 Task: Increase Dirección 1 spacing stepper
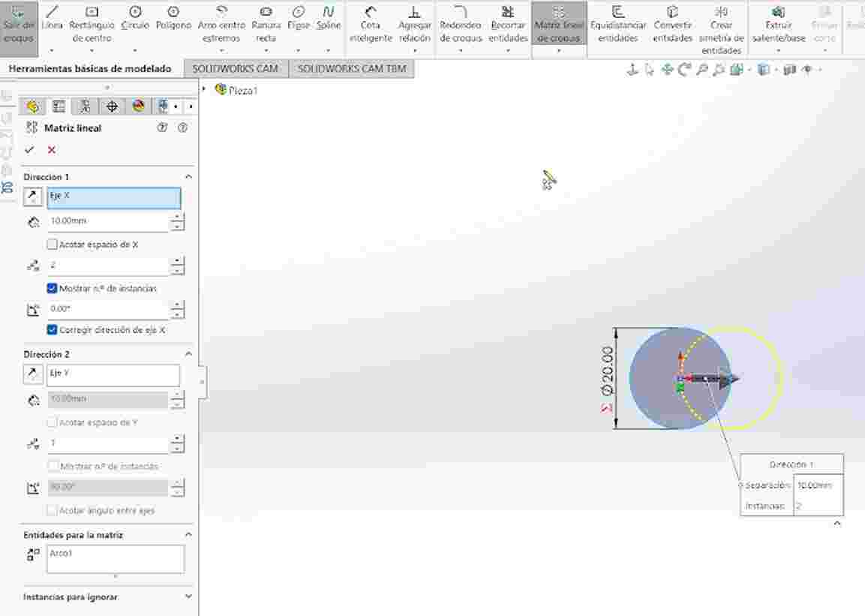tap(177, 216)
